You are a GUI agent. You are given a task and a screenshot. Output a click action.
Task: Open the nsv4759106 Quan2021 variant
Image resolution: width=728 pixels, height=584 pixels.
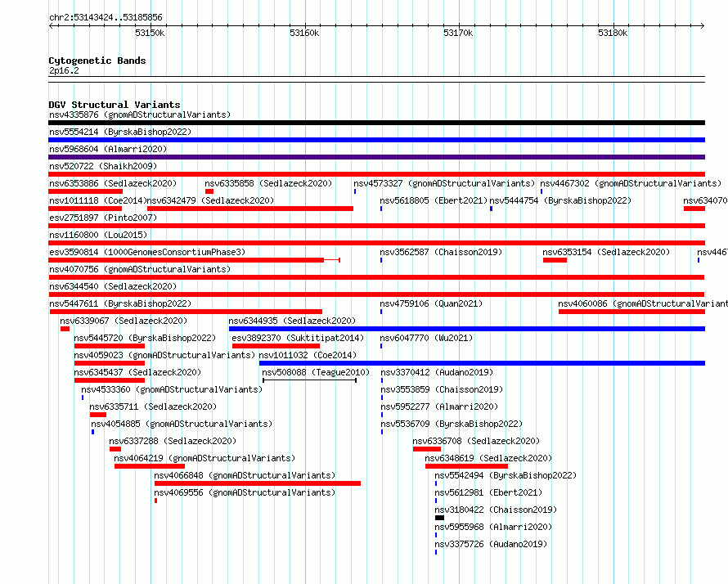(x=431, y=303)
